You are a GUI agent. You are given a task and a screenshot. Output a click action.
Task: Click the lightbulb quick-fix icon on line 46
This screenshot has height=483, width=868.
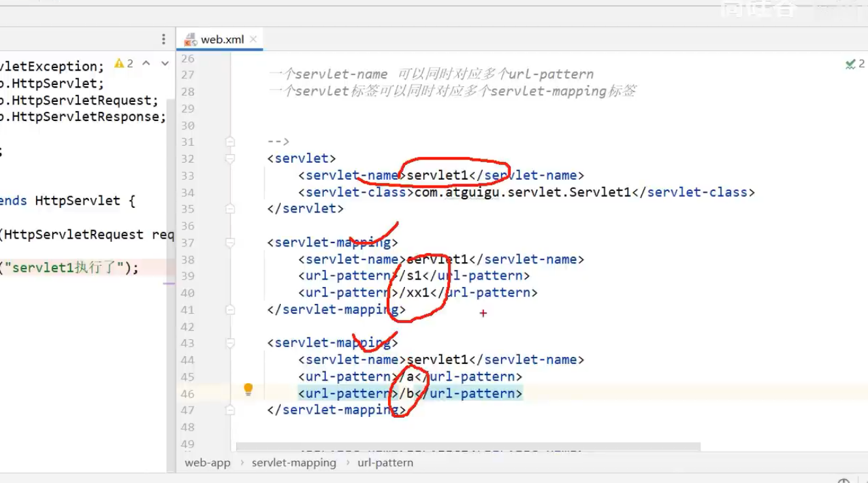click(x=248, y=389)
